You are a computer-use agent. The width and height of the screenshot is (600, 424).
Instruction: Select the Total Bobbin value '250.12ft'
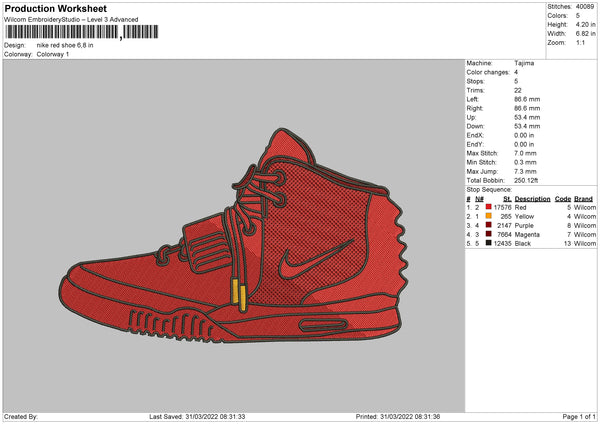coord(526,180)
